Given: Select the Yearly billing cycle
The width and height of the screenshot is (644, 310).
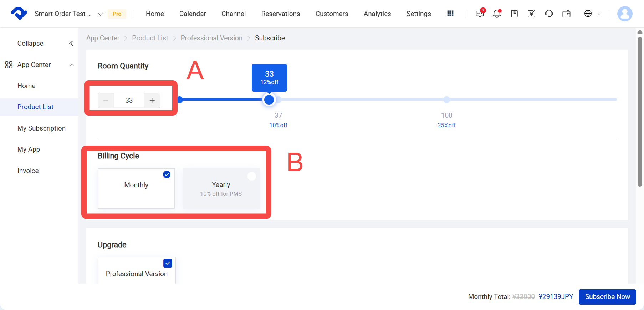Looking at the screenshot, I should coord(221,188).
